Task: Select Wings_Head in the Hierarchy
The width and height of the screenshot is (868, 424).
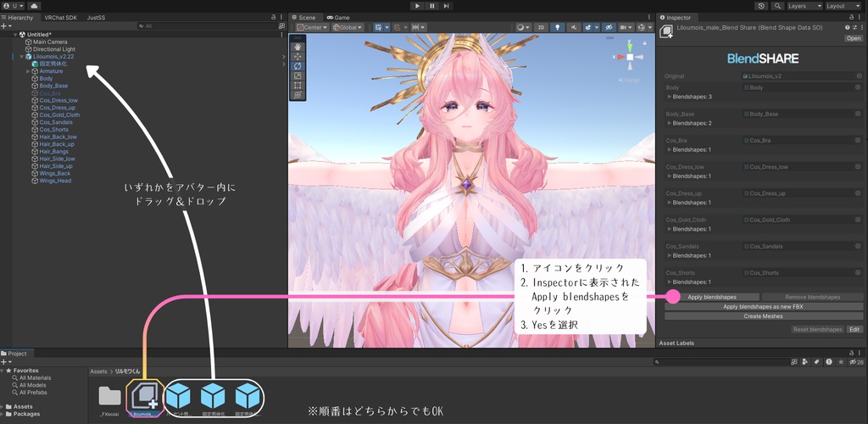Action: 55,181
